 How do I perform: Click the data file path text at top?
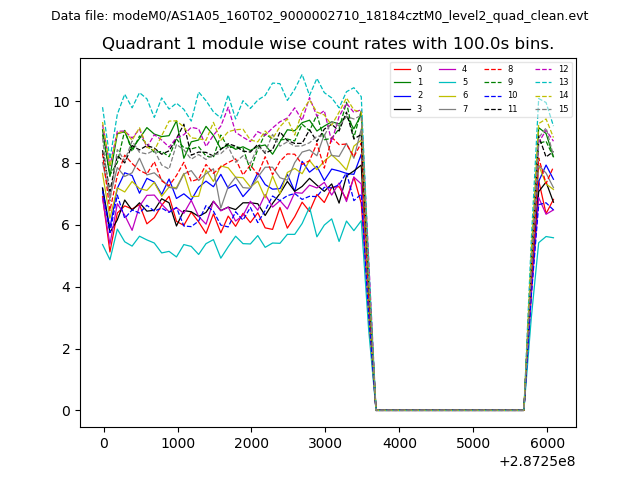click(x=319, y=16)
